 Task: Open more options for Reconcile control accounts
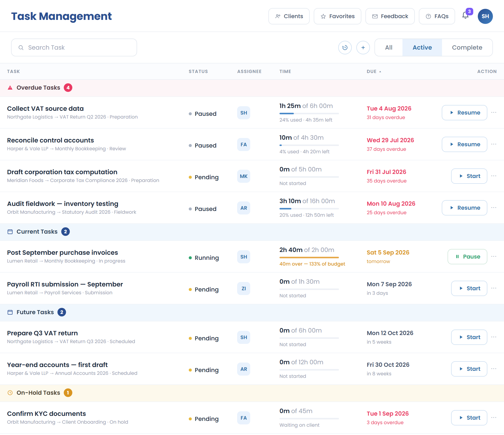click(x=494, y=144)
